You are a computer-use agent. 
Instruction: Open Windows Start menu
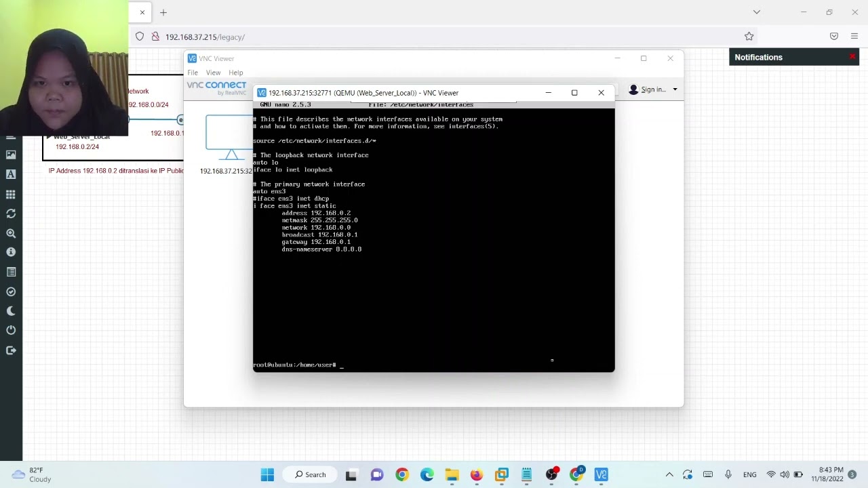267,474
